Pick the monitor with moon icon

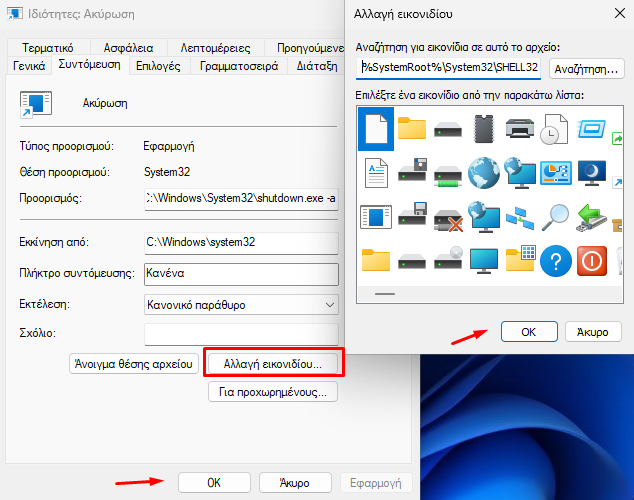[x=592, y=173]
